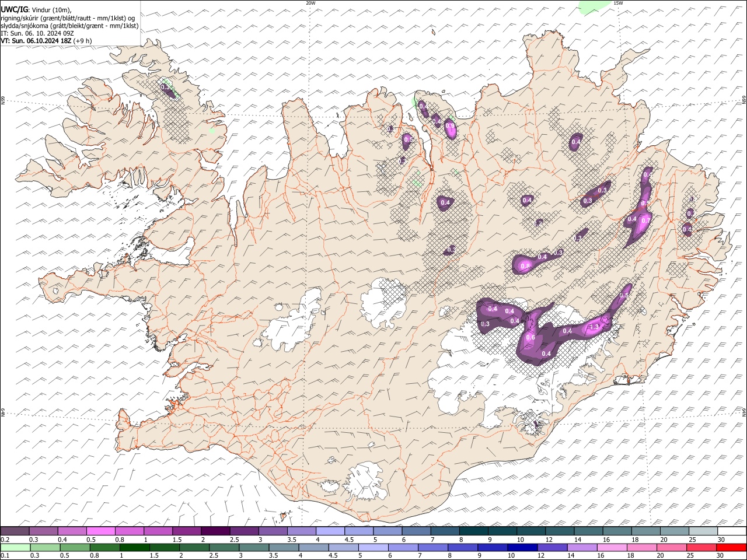Choose the lower legend swatch labeled 2
This screenshot has height=560, width=747.
coord(194,547)
